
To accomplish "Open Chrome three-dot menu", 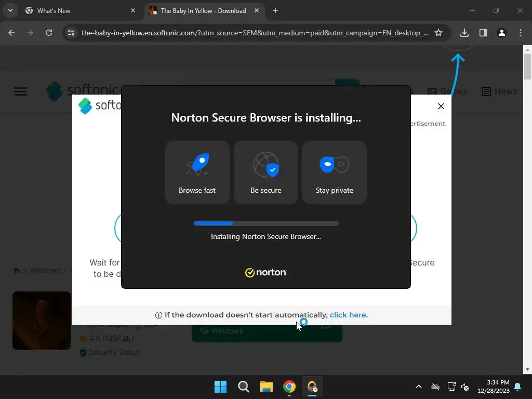I will coord(520,33).
